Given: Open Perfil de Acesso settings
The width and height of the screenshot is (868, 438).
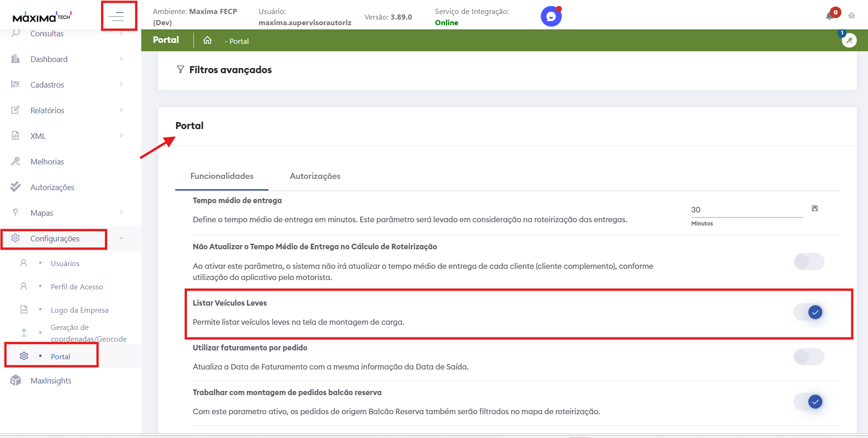Looking at the screenshot, I should tap(77, 287).
